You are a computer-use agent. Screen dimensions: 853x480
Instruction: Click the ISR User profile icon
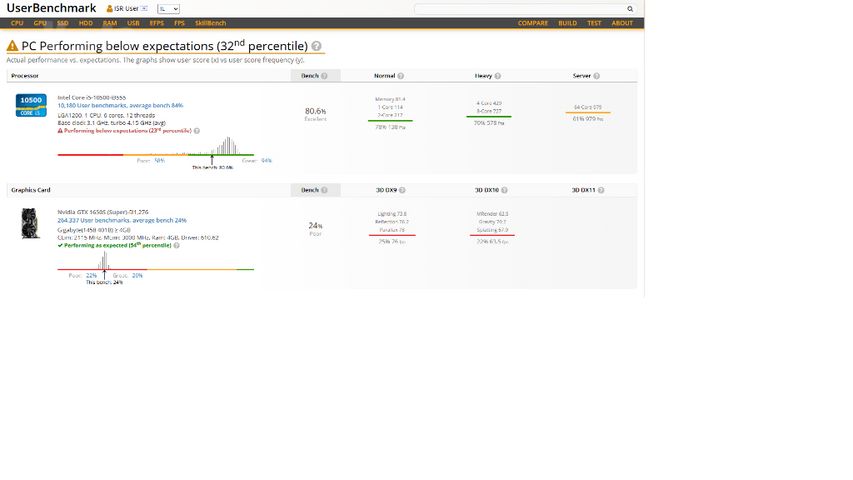pyautogui.click(x=109, y=9)
